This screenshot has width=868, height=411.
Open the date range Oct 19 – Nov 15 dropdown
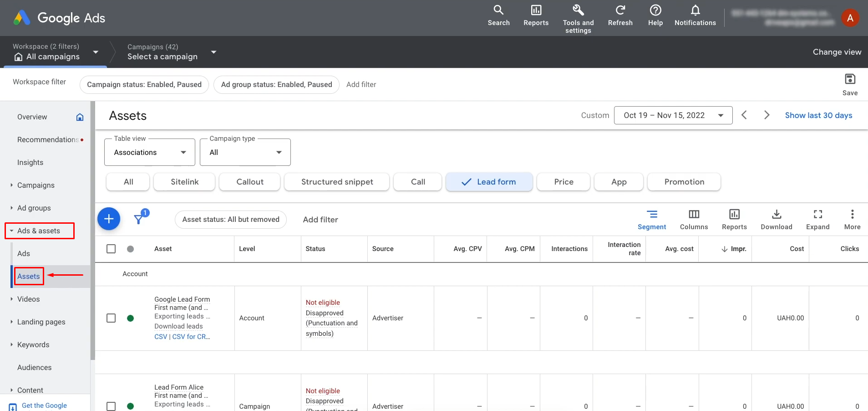click(673, 115)
